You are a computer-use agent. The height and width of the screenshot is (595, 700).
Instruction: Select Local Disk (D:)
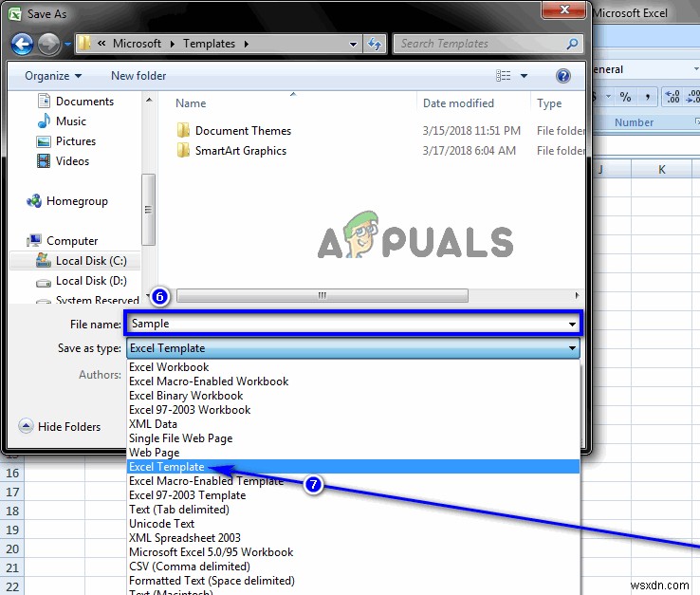(82, 281)
